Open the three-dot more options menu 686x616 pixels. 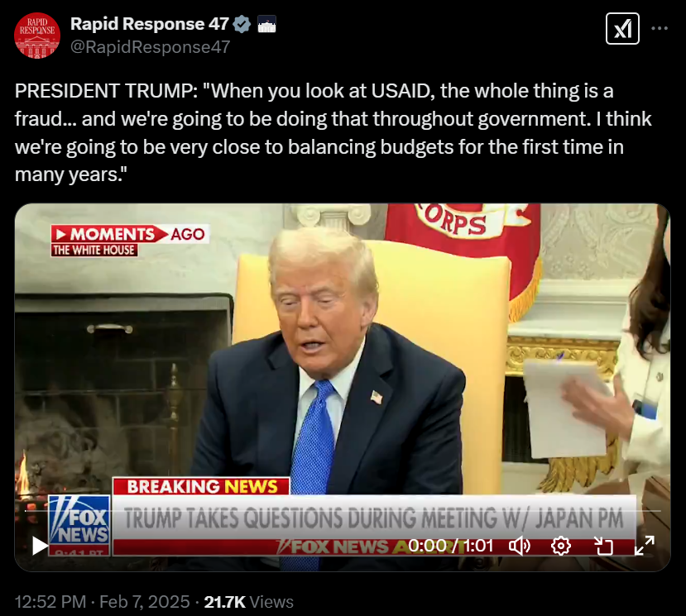click(660, 28)
